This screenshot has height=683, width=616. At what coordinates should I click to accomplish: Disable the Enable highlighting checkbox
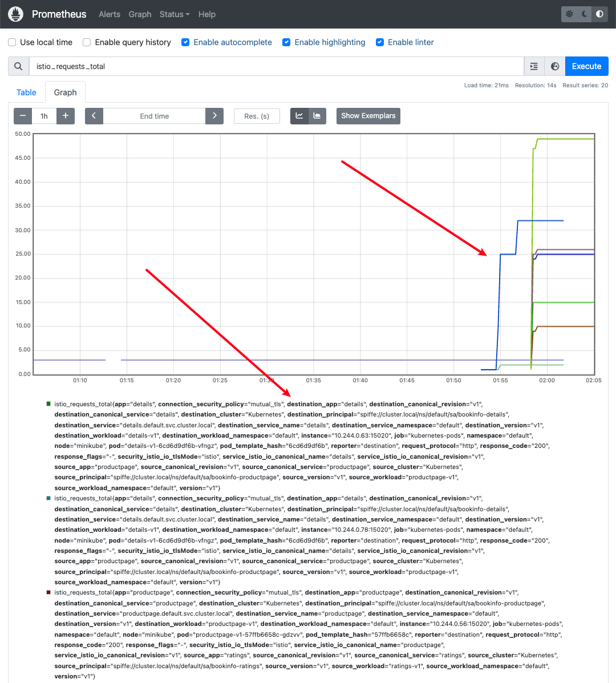coord(286,42)
